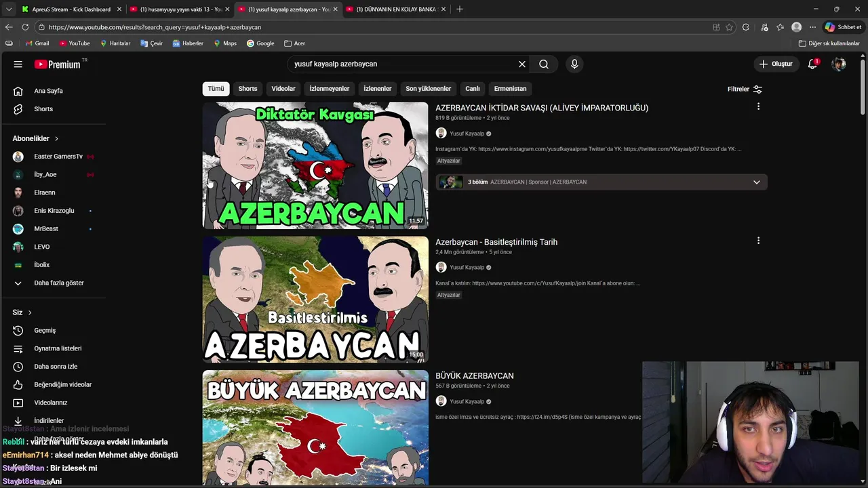The height and width of the screenshot is (488, 868).
Task: Click the Oluştur create button
Action: pos(776,64)
